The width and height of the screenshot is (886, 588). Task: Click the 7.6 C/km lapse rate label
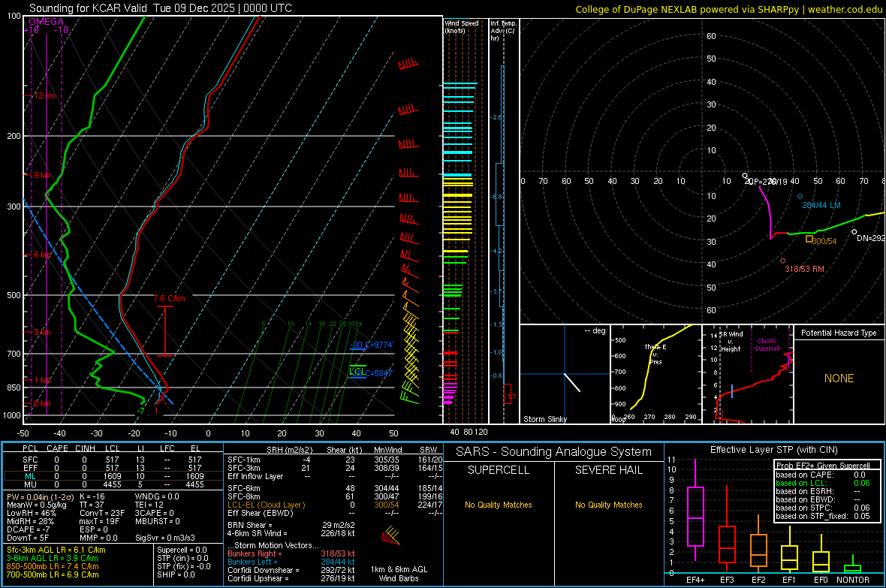point(170,299)
